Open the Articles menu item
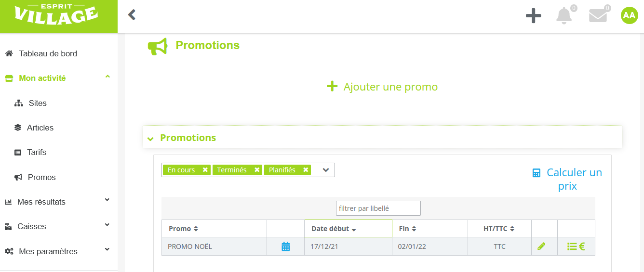The image size is (644, 272). (40, 128)
